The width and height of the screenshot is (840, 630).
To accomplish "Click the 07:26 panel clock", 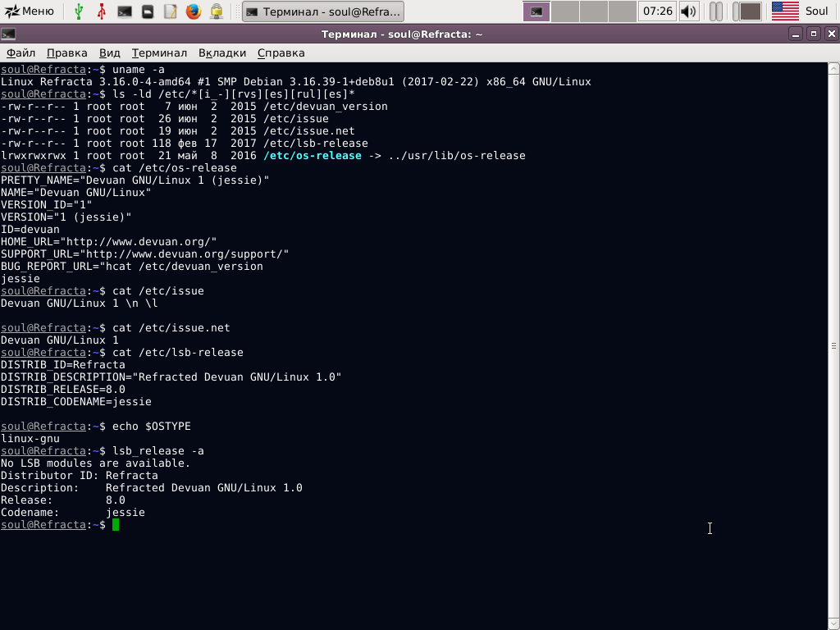I will pos(657,11).
